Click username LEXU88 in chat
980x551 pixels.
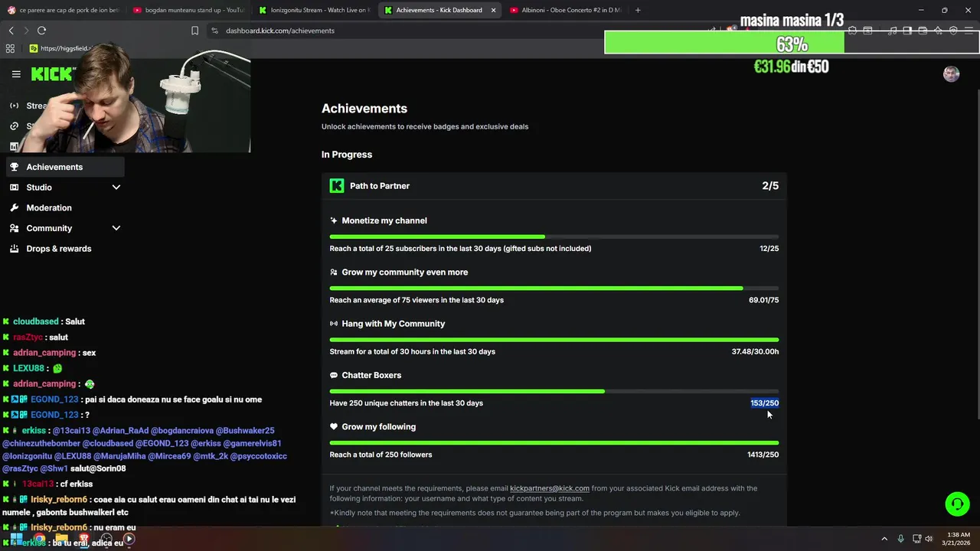(29, 368)
